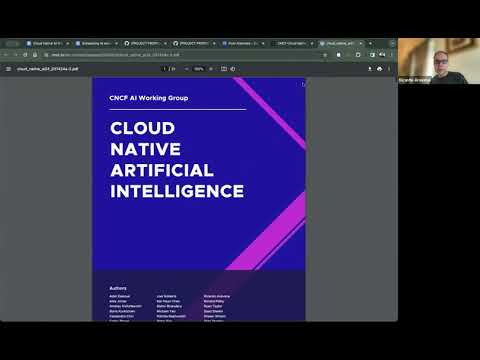This screenshot has width=480, height=360.
Task: Click the PDF zoom in plus button
Action: pyautogui.click(x=211, y=69)
